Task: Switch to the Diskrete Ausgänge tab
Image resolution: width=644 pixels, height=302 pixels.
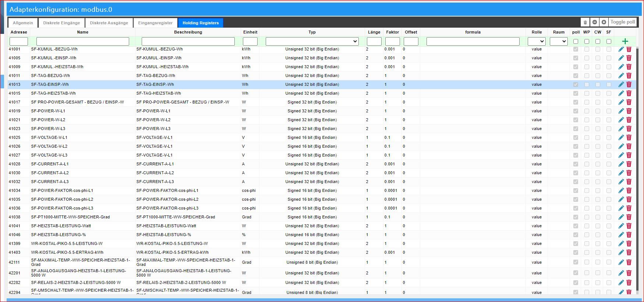Action: click(109, 23)
